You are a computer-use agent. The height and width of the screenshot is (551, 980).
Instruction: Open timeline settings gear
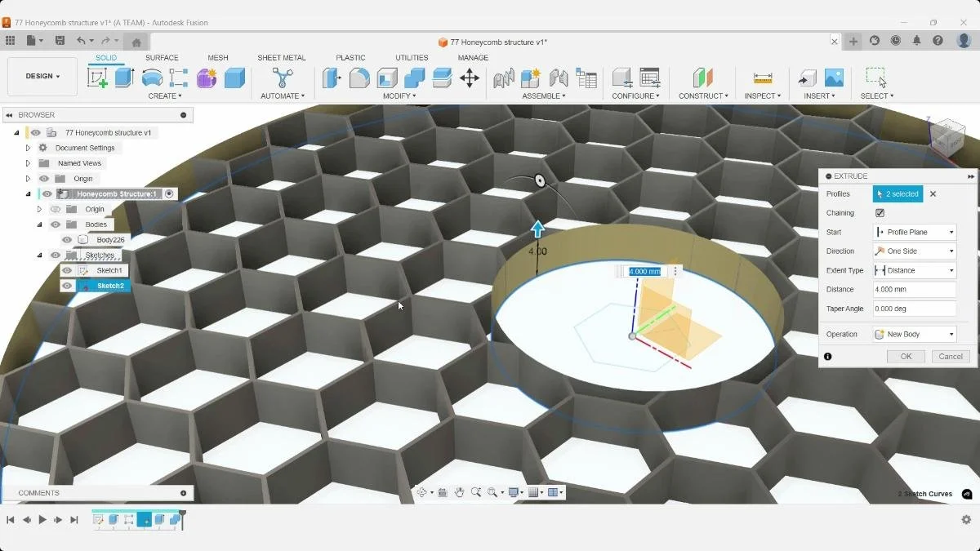pyautogui.click(x=966, y=519)
